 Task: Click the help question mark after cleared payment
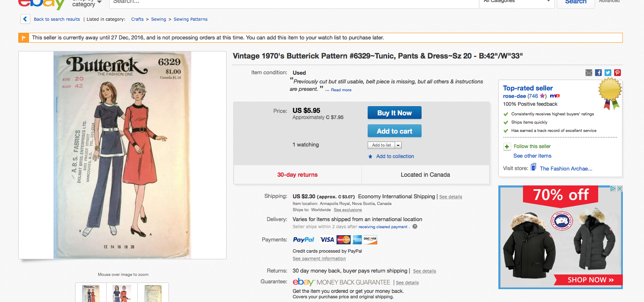(x=415, y=226)
